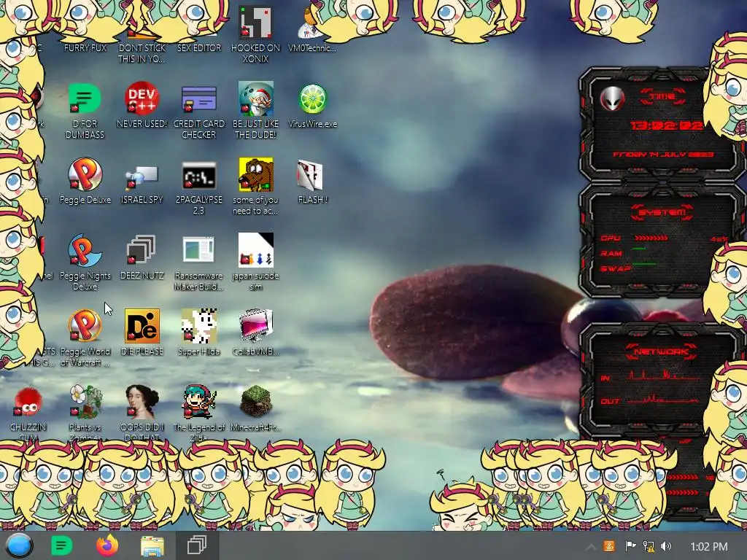Viewport: 747px width, 560px height.
Task: Click the Start orb on the taskbar
Action: click(x=20, y=545)
